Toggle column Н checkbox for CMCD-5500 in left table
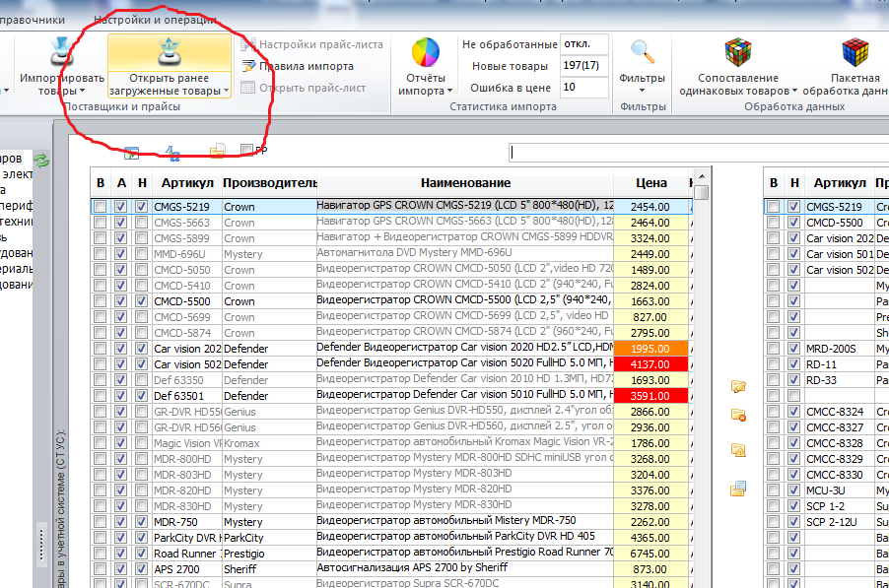The width and height of the screenshot is (889, 588). [x=141, y=301]
